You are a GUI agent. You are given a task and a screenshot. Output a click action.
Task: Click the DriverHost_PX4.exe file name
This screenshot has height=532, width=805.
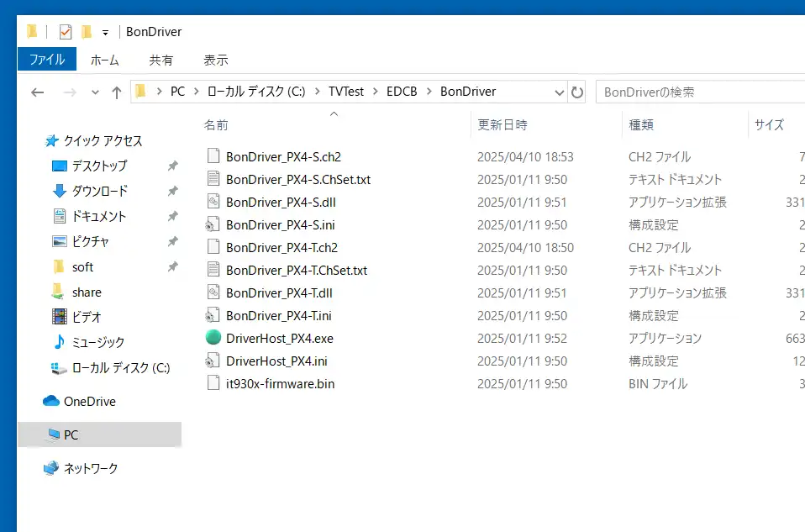[280, 339]
